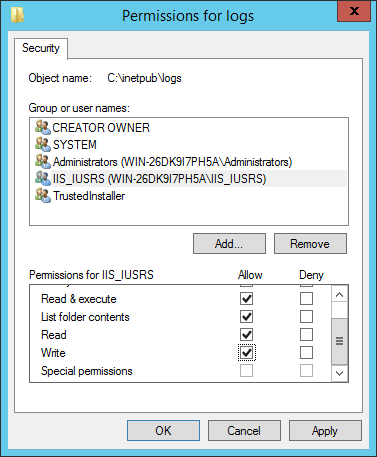Image resolution: width=377 pixels, height=457 pixels.
Task: Uncheck Allow for Read permission
Action: click(246, 335)
